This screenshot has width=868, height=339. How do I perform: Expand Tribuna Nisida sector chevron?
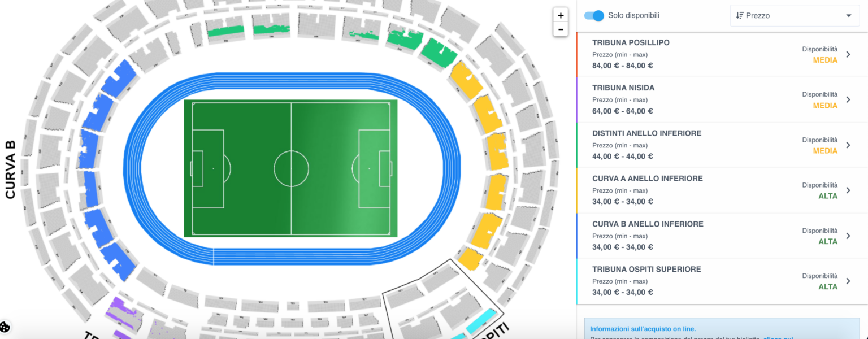click(848, 99)
